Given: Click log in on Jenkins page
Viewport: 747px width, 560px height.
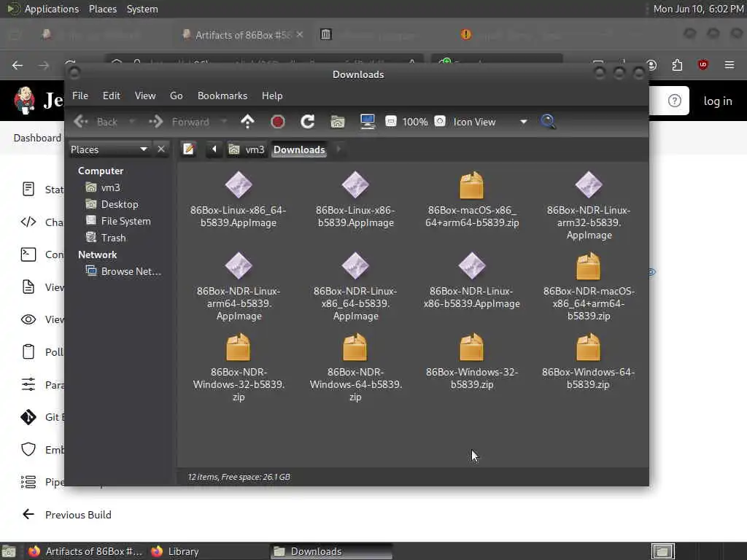Looking at the screenshot, I should pyautogui.click(x=718, y=101).
